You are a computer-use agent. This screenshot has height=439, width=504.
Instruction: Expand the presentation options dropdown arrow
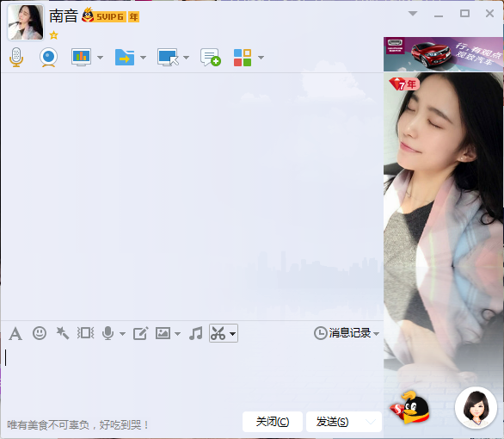101,58
